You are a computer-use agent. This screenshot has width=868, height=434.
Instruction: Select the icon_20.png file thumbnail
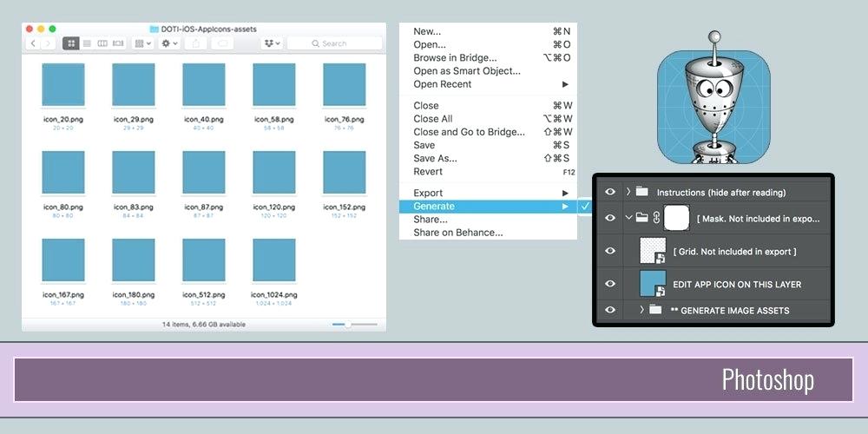(63, 84)
